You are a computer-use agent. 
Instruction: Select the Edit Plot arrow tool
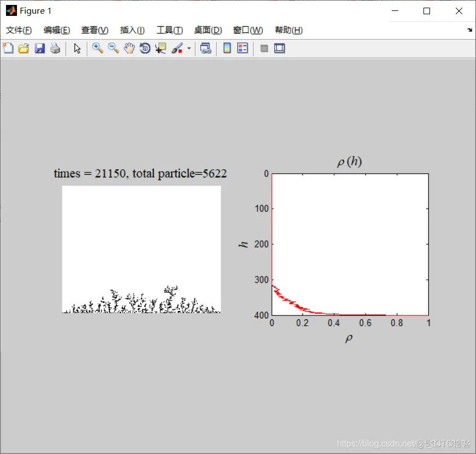coord(77,48)
